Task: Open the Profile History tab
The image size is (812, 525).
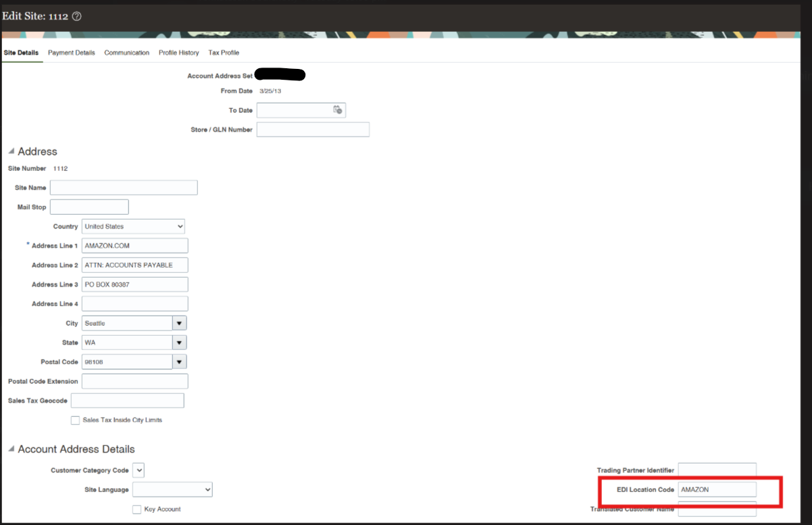Action: pos(178,52)
